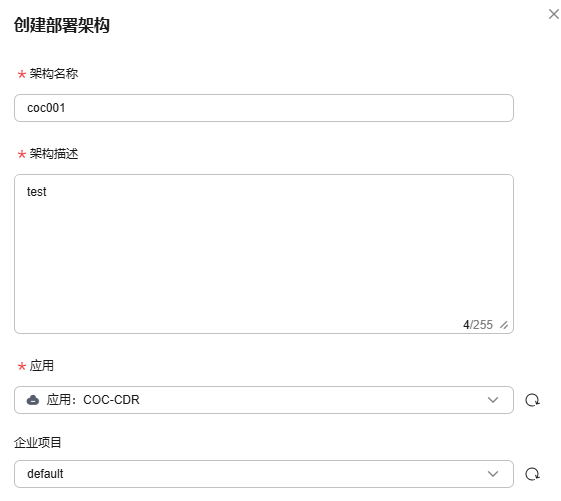Image resolution: width=561 pixels, height=501 pixels.
Task: Close the 创建部署架构 dialog
Action: [x=553, y=14]
